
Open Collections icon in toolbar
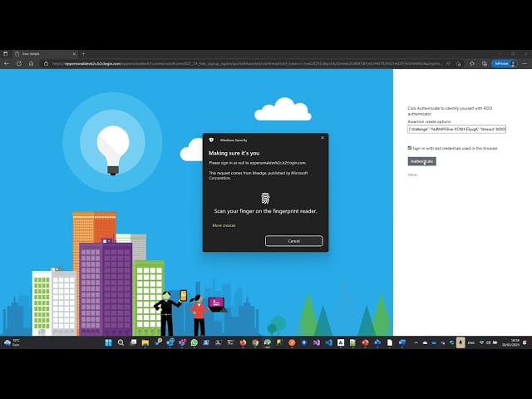(x=484, y=63)
